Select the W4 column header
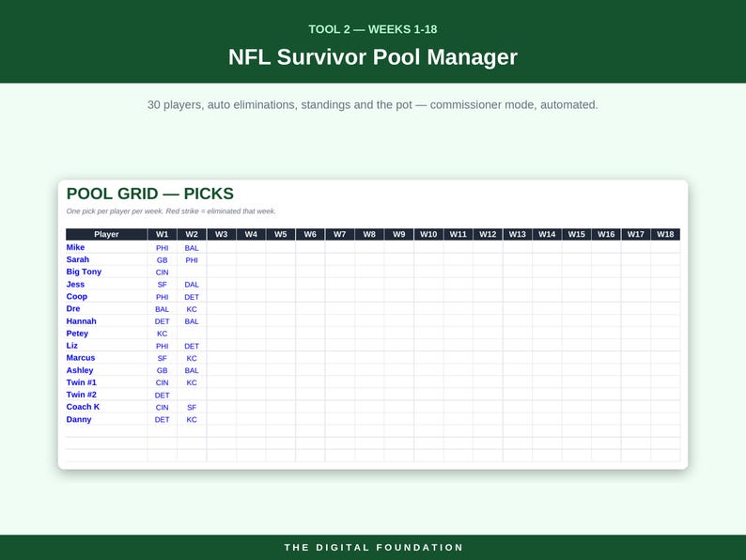The image size is (746, 560). [251, 234]
